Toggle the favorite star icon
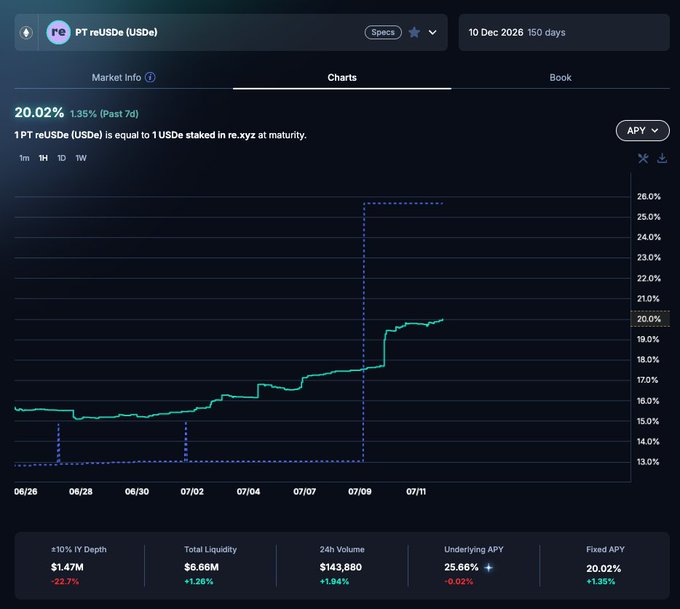 point(414,33)
